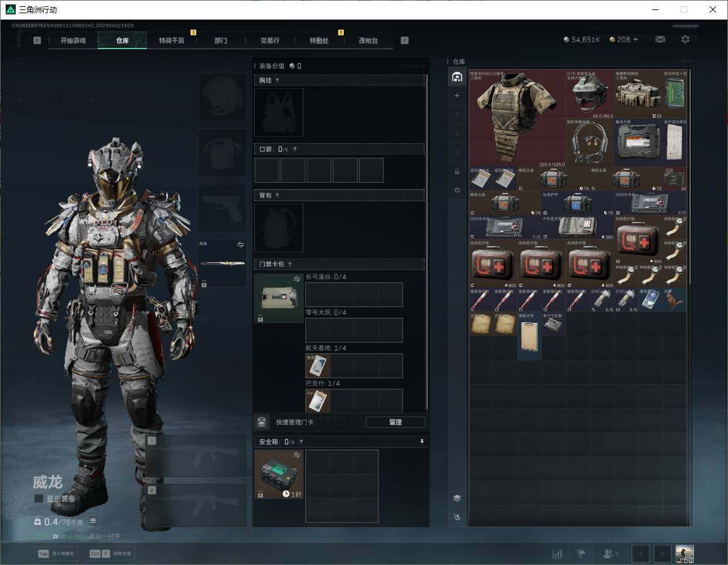Click primary weapon slot 2
This screenshot has height=565, width=728.
click(196, 505)
